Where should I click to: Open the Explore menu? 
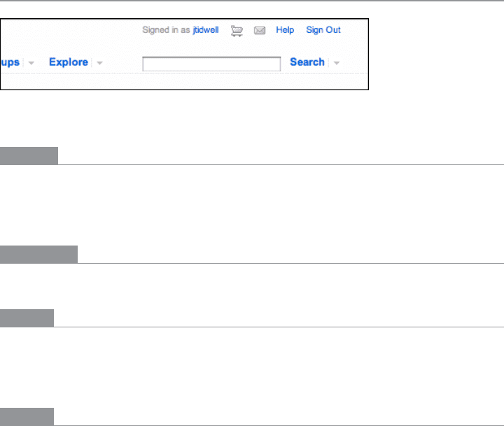(69, 62)
